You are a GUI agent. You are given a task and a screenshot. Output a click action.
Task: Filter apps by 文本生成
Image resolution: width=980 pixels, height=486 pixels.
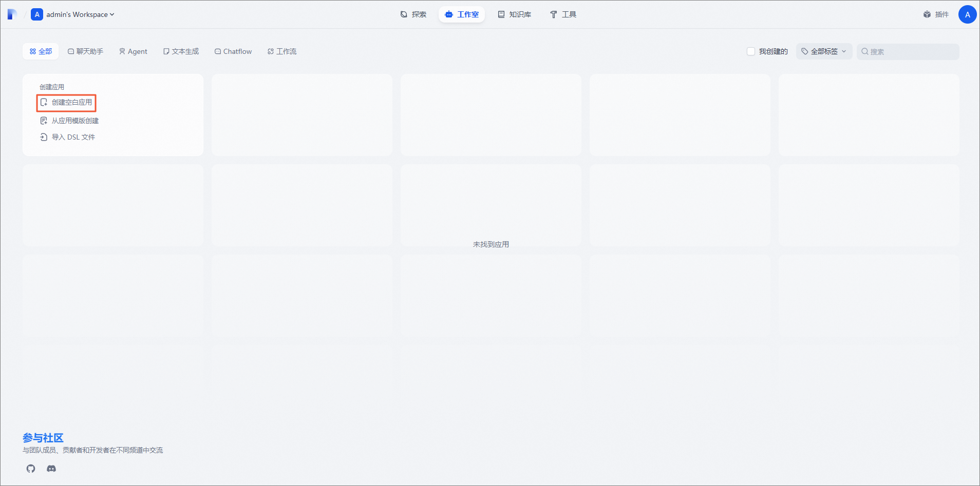click(x=181, y=51)
